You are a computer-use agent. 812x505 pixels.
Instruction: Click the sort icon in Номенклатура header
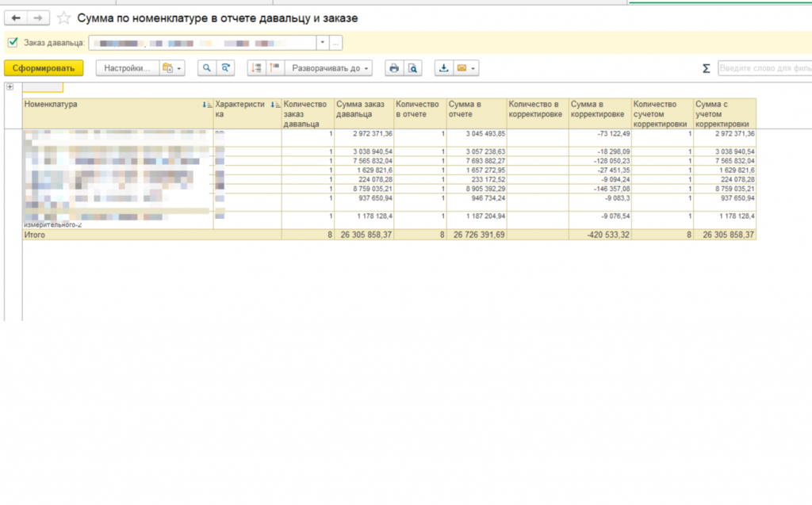[207, 105]
